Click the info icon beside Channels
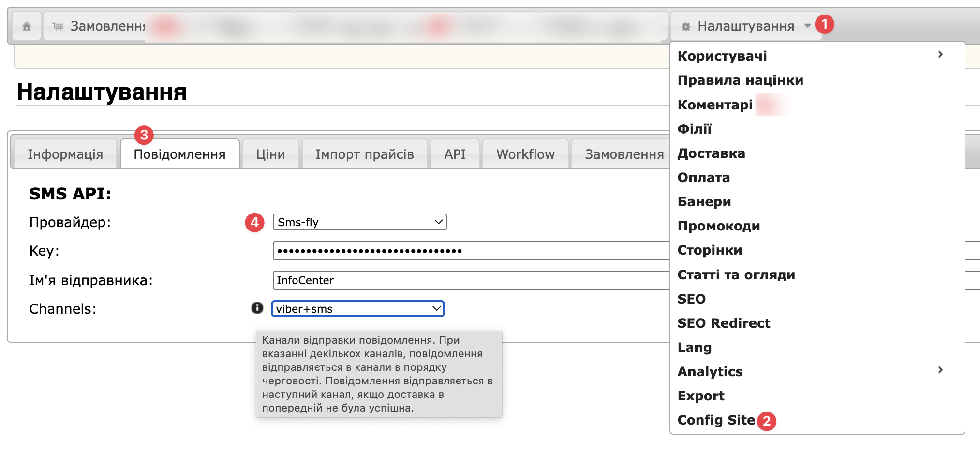 click(x=257, y=308)
